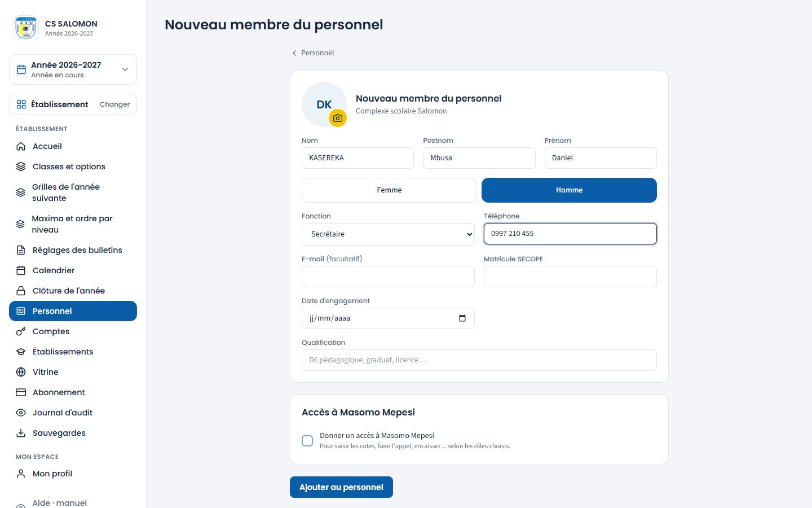Click the Date d'engagement field
812x508 pixels.
click(388, 318)
